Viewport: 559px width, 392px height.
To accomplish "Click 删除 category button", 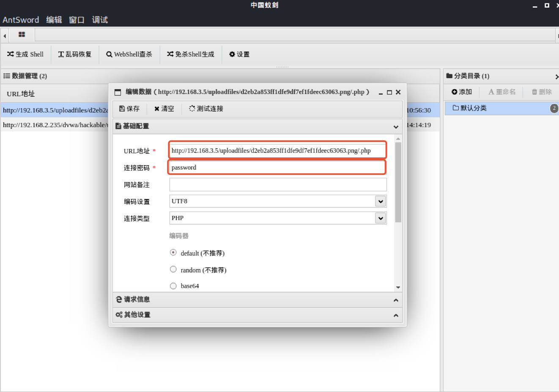I will 542,92.
